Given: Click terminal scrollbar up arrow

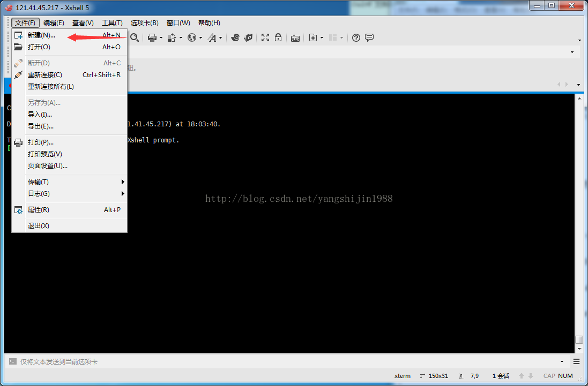Looking at the screenshot, I should pyautogui.click(x=579, y=99).
